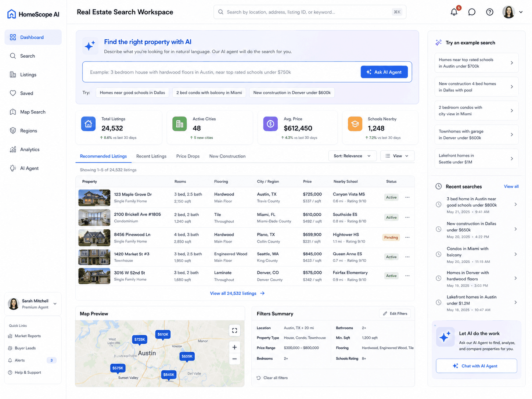Open example: Townhomes with garage in Denver
Image resolution: width=532 pixels, height=399 pixels.
pyautogui.click(x=476, y=134)
